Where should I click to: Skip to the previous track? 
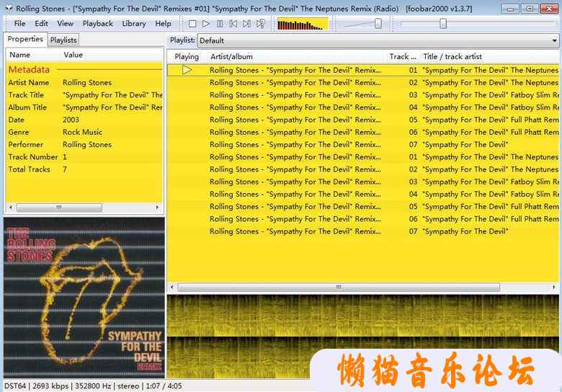[233, 24]
